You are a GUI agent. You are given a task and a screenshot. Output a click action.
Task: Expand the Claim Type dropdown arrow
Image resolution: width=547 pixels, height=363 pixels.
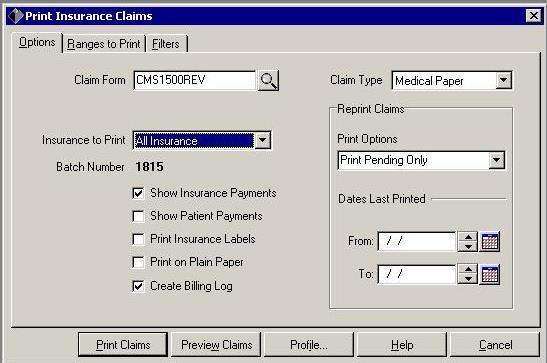[x=503, y=81]
